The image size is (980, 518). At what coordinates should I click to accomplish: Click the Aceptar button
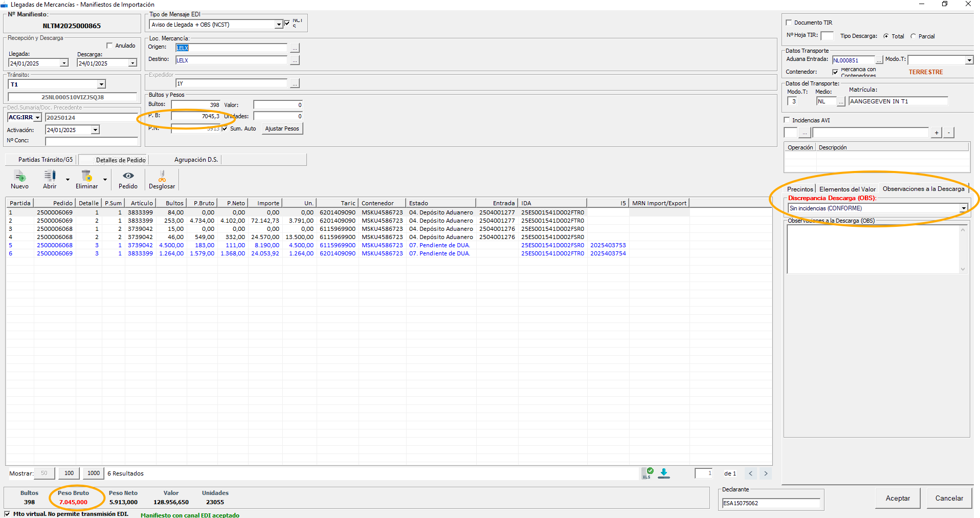[x=898, y=498]
